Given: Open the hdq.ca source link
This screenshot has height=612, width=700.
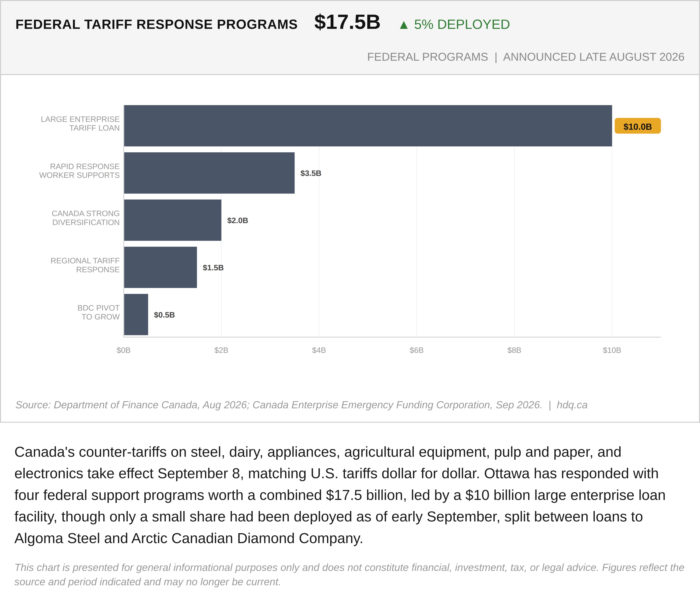Looking at the screenshot, I should 572,405.
